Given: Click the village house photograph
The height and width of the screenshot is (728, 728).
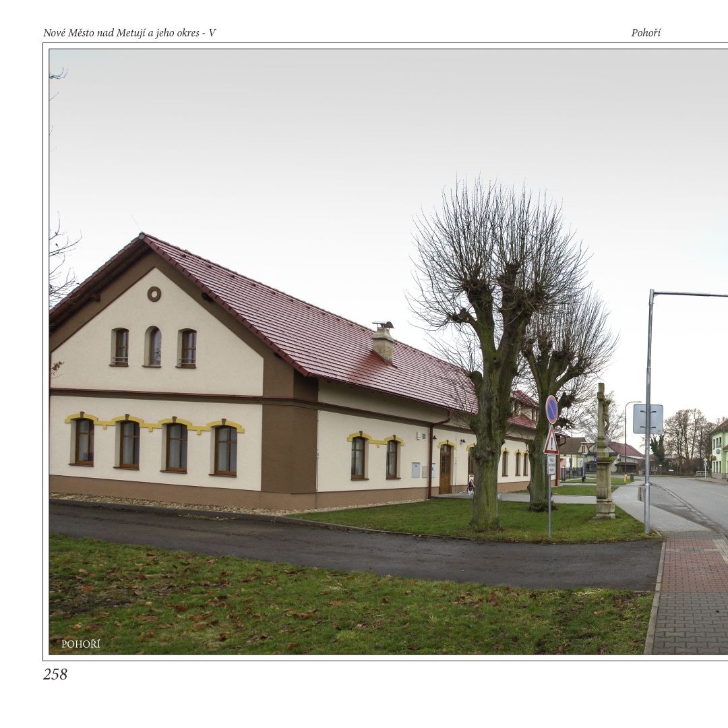Looking at the screenshot, I should (x=389, y=352).
